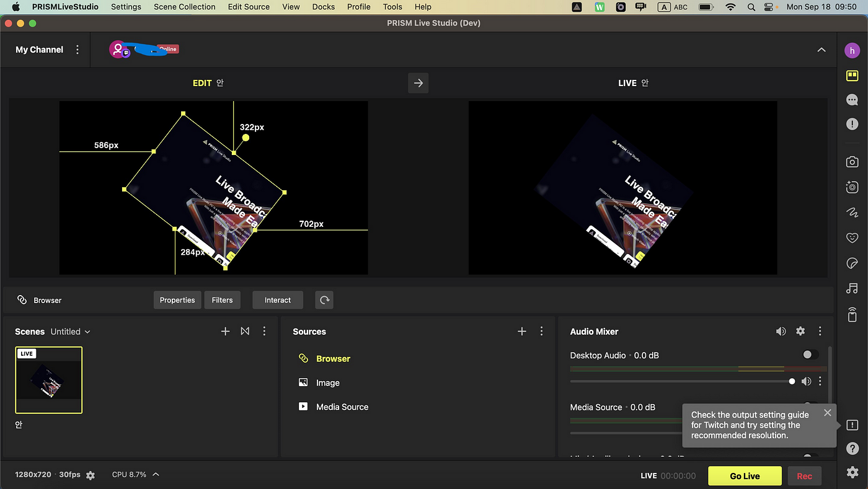Open scene transition icon in Scenes panel
Image resolution: width=868 pixels, height=489 pixels.
(245, 332)
